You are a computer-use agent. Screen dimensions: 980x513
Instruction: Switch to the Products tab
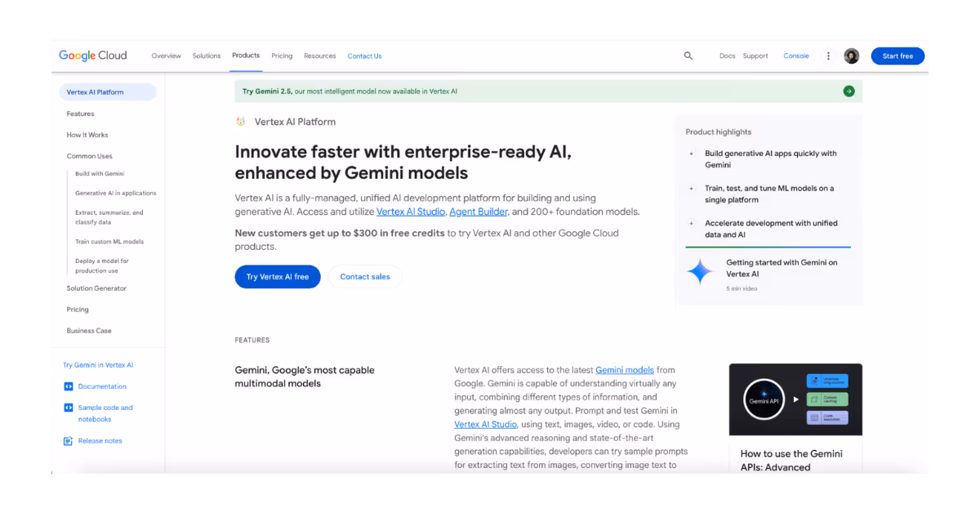tap(246, 56)
